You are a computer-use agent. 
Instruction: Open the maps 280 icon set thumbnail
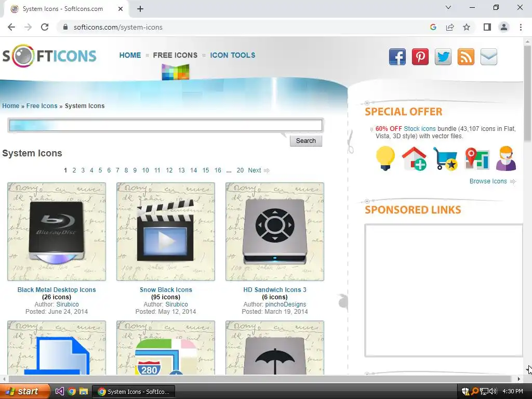[x=166, y=348]
